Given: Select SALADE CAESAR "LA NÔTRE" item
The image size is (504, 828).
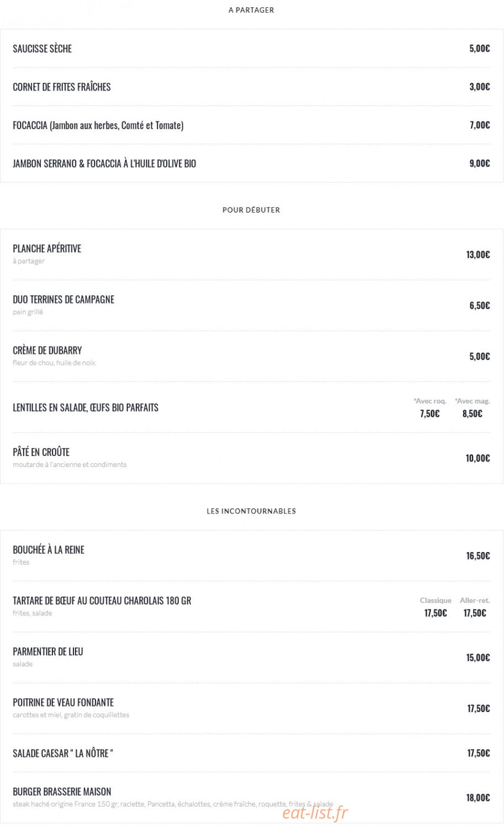Looking at the screenshot, I should pos(63,753).
